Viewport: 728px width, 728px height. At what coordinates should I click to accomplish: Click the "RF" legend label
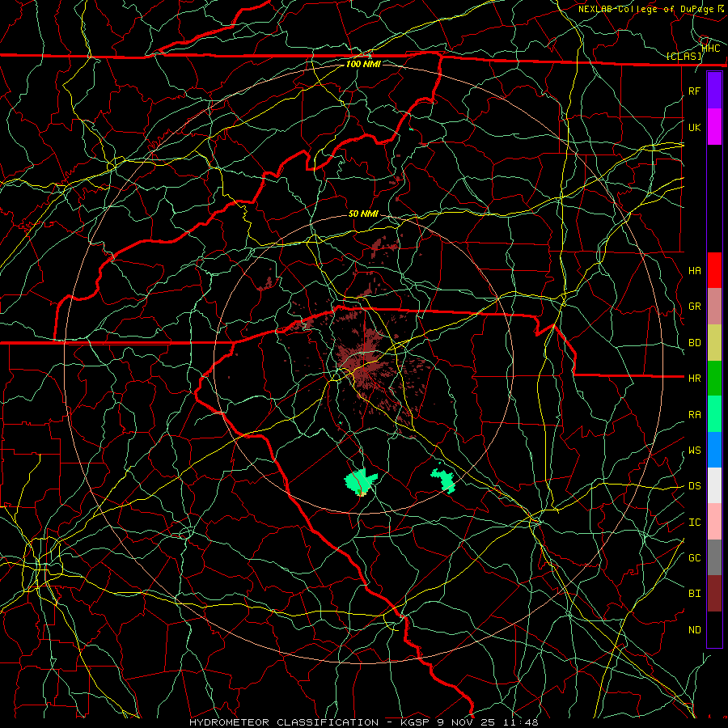(x=694, y=91)
